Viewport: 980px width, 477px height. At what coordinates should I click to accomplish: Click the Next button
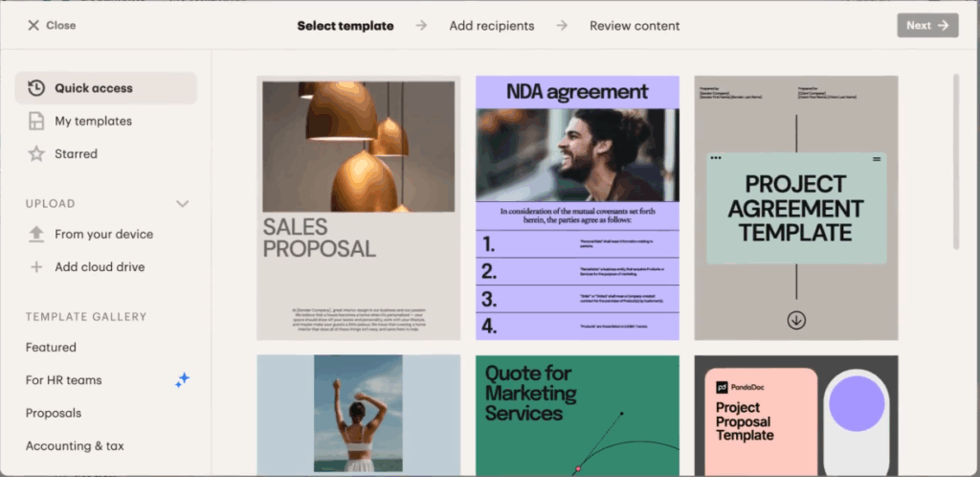coord(927,26)
